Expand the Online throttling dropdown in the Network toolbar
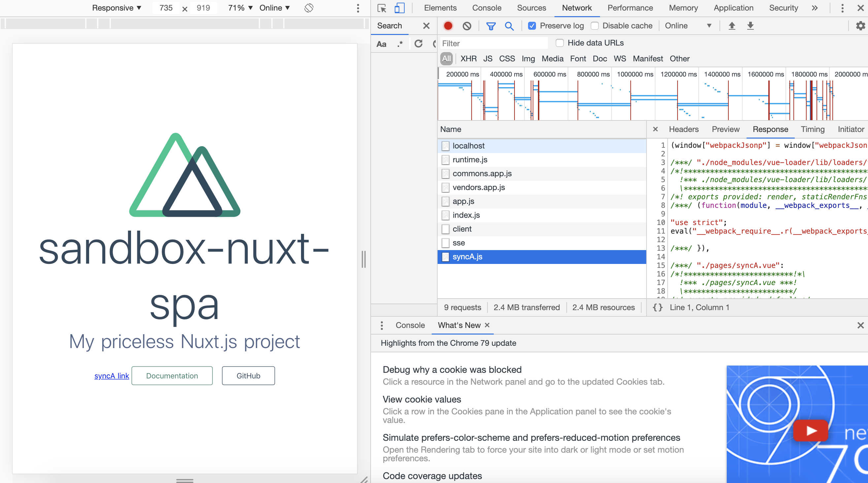 click(x=687, y=26)
